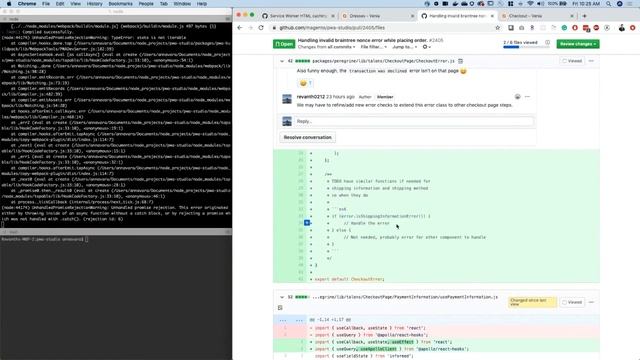The height and width of the screenshot is (360, 640).
Task: Open the Help menu in the menu bar
Action: point(202,4)
